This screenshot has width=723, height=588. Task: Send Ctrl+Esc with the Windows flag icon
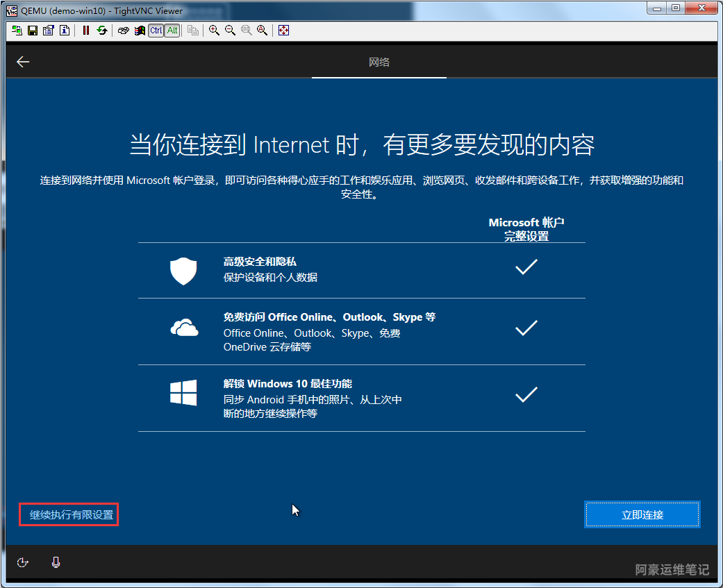[139, 31]
